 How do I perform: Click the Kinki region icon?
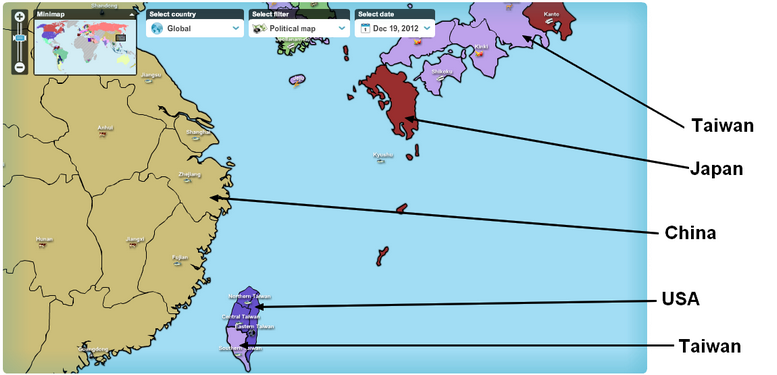tap(479, 53)
